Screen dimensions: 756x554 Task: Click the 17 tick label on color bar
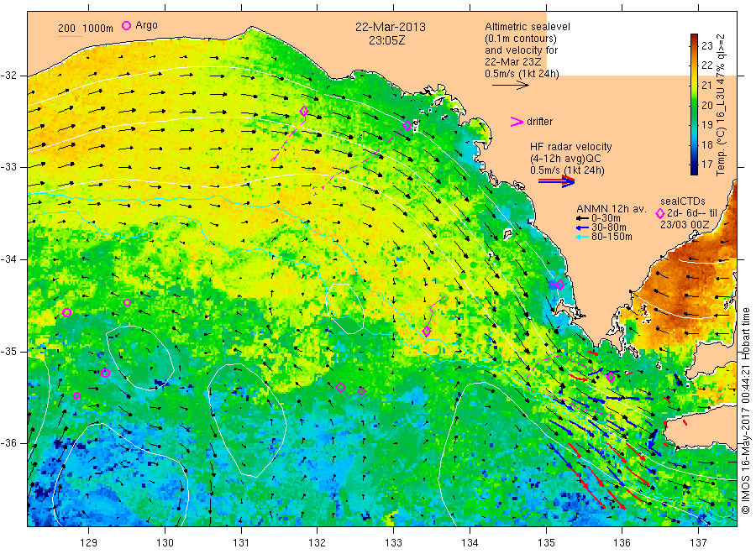706,165
